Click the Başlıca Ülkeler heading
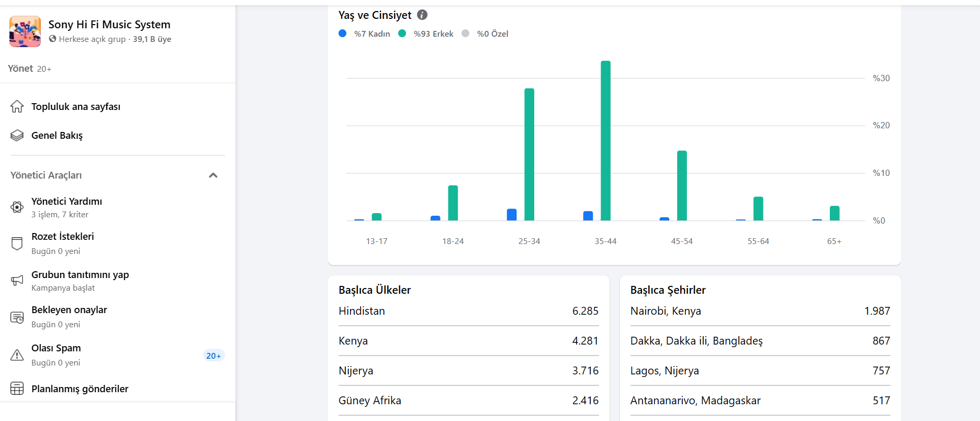This screenshot has width=980, height=421. click(375, 290)
